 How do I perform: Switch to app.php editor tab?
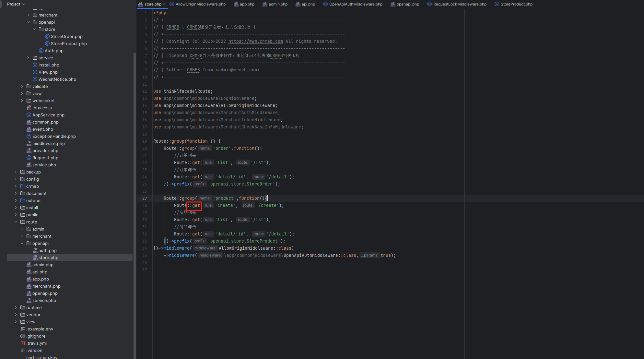click(244, 4)
